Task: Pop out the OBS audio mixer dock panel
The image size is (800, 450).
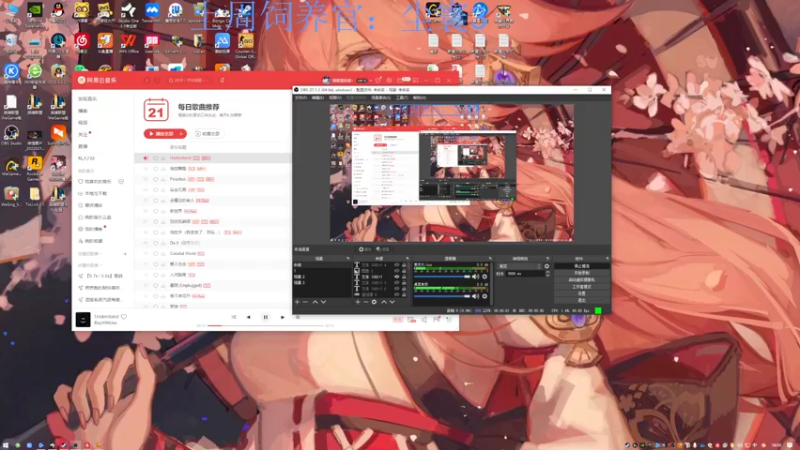Action: pos(490,259)
